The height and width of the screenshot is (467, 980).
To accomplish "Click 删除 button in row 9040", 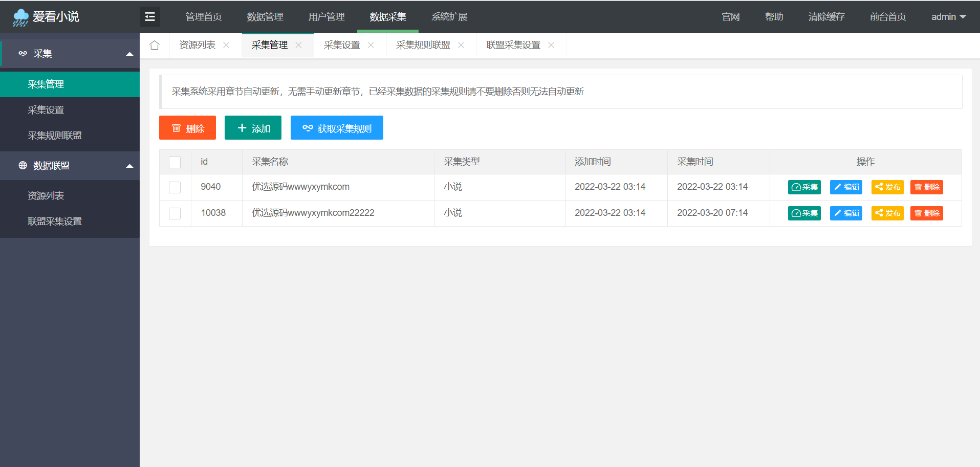I will click(927, 187).
